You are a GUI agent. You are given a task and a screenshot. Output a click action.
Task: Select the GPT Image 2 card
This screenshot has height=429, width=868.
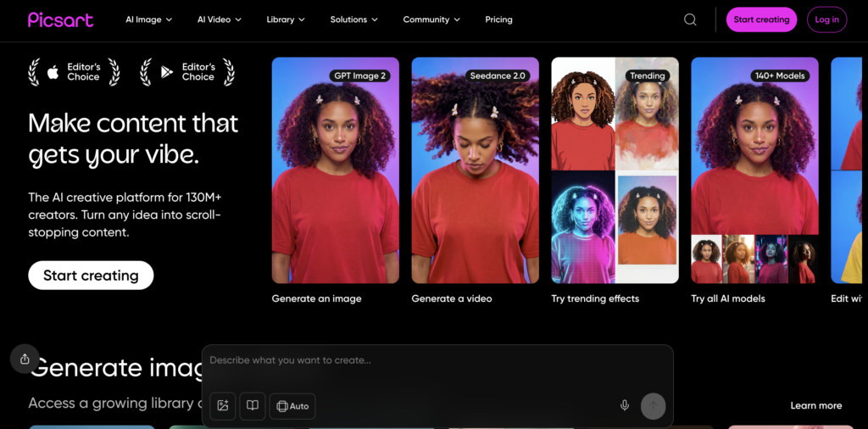(x=336, y=170)
